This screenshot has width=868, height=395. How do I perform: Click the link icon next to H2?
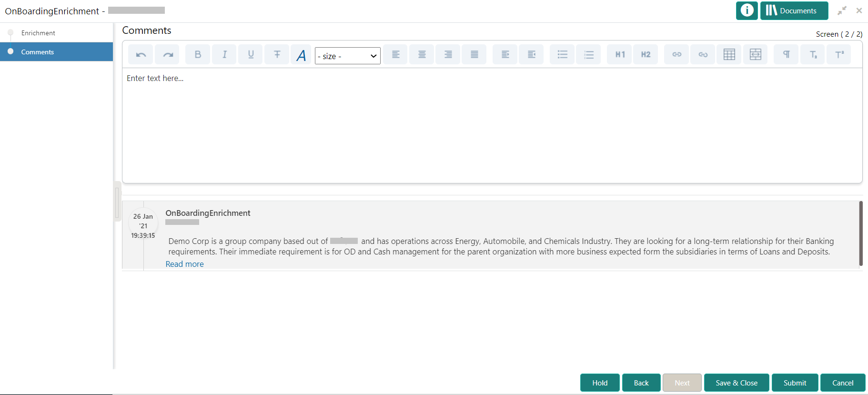click(676, 54)
